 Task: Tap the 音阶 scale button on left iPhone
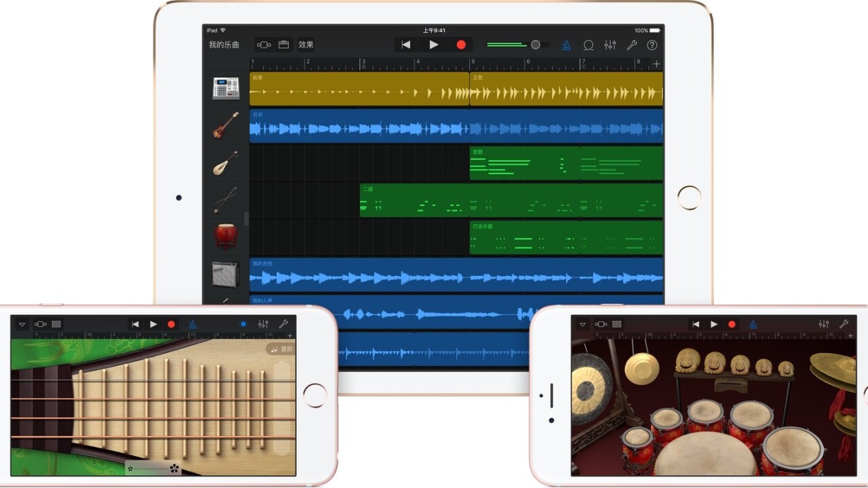pyautogui.click(x=281, y=349)
